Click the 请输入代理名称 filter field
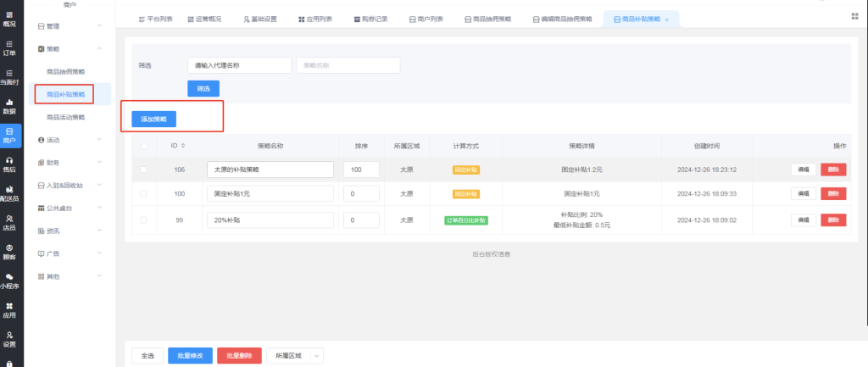Viewport: 868px width, 367px height. click(x=239, y=64)
